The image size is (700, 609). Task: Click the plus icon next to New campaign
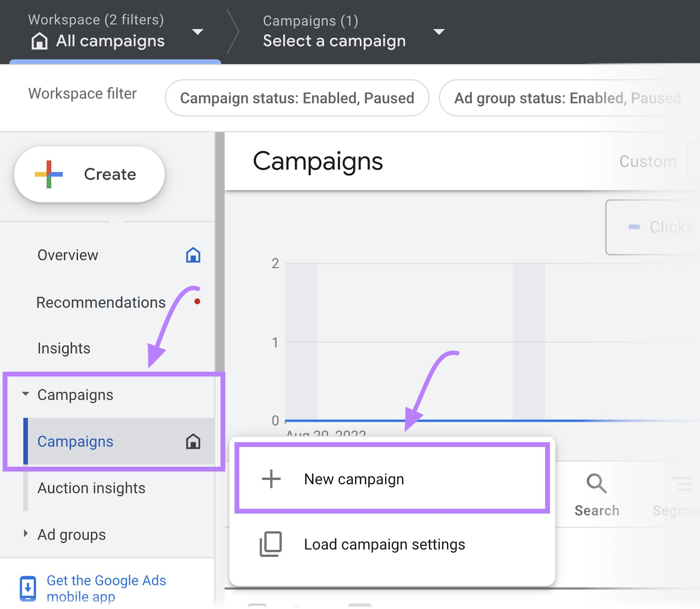[x=271, y=479]
